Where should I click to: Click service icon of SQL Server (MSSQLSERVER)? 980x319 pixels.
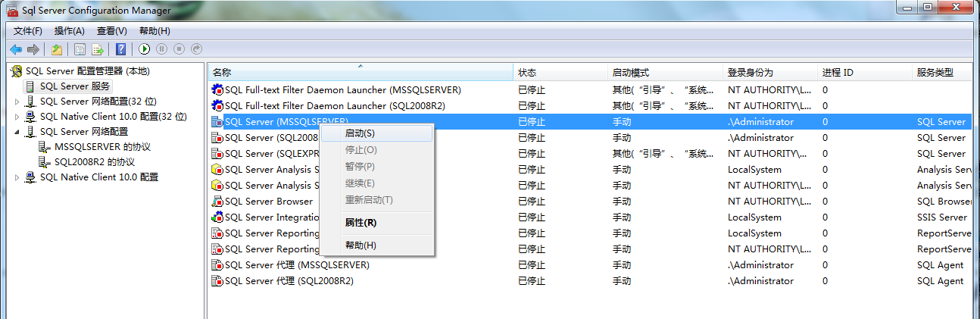pyautogui.click(x=217, y=122)
